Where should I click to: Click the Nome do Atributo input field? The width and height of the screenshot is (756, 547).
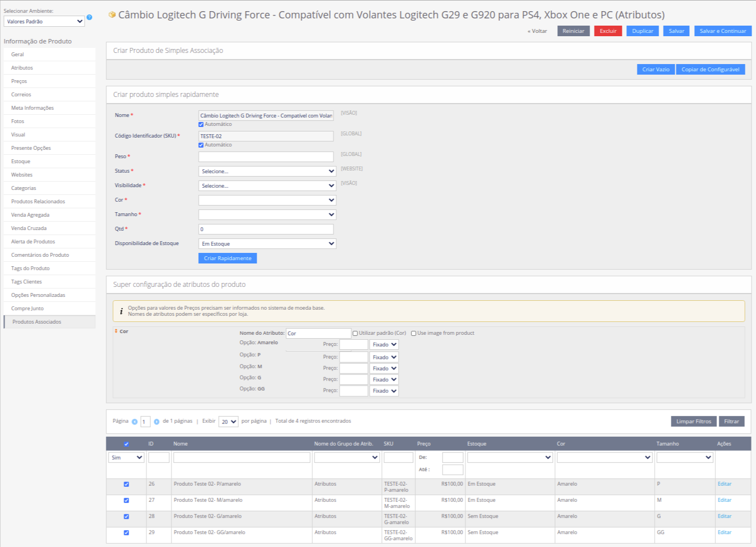click(x=318, y=333)
